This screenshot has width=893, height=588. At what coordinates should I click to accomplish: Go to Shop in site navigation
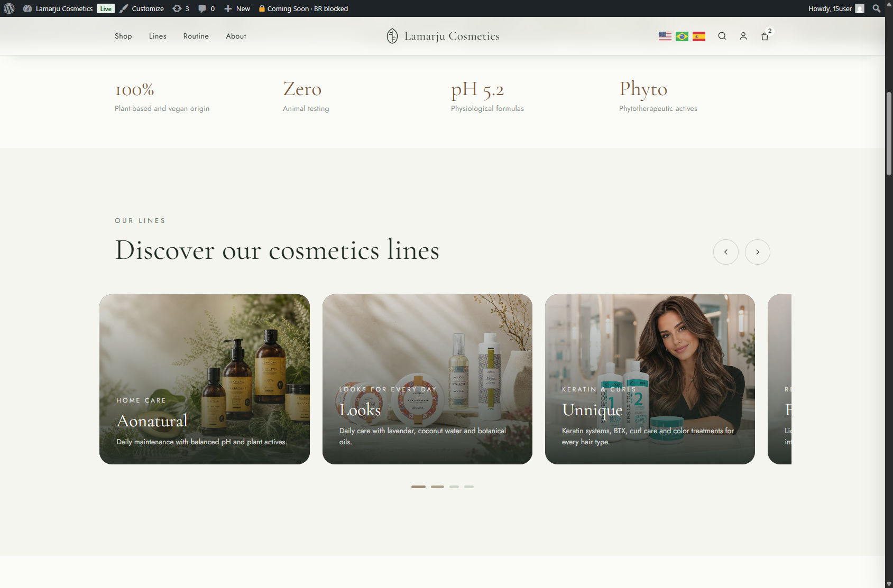coord(123,36)
